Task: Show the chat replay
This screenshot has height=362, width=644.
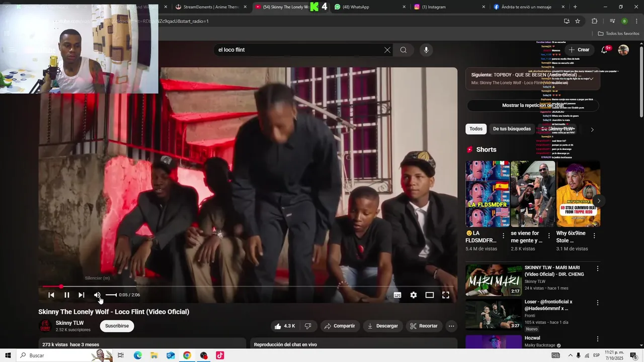Action: coord(533,105)
